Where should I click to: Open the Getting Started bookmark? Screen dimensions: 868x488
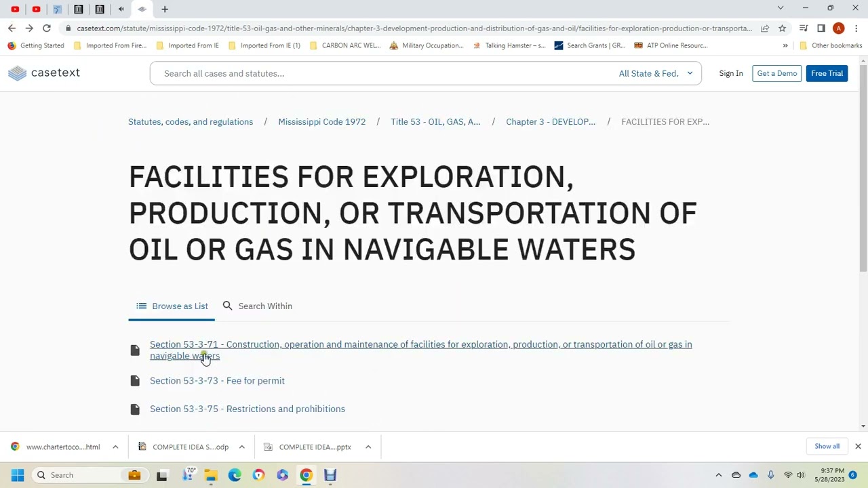[x=36, y=45]
